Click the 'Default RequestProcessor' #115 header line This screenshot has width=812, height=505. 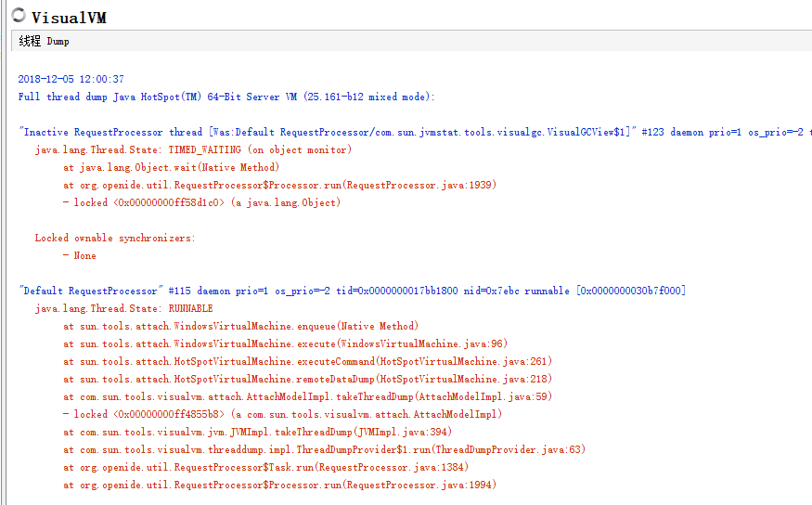click(x=352, y=291)
